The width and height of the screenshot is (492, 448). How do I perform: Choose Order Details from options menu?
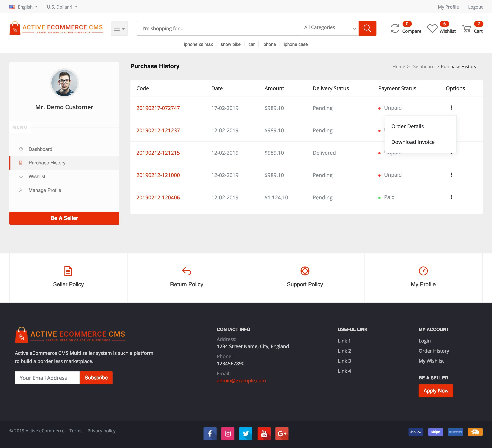coord(407,126)
